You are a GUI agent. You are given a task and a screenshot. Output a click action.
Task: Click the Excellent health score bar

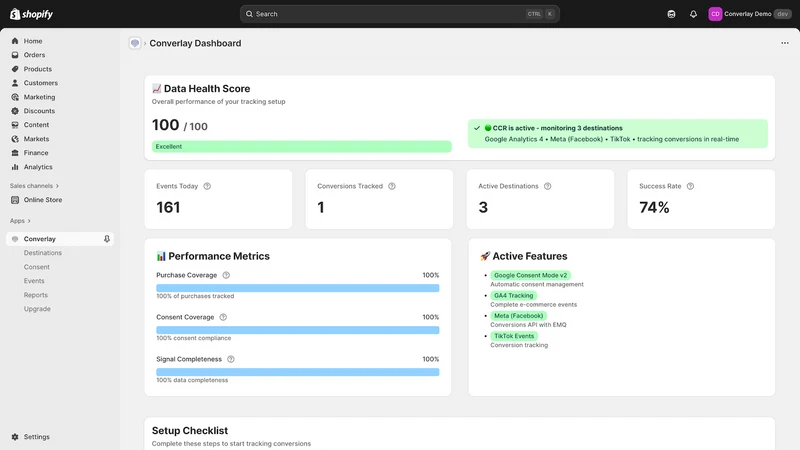[302, 146]
